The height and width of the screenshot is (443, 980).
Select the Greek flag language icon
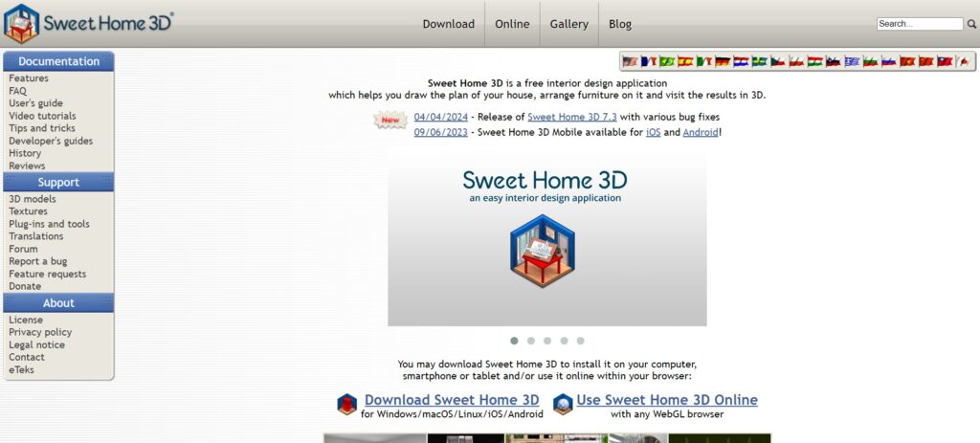853,61
